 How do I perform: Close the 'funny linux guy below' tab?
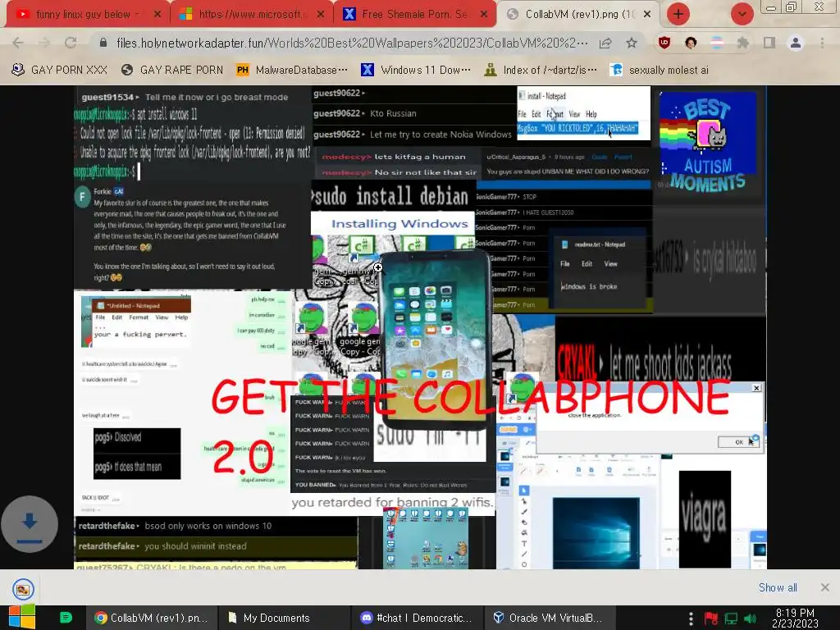pos(157,15)
